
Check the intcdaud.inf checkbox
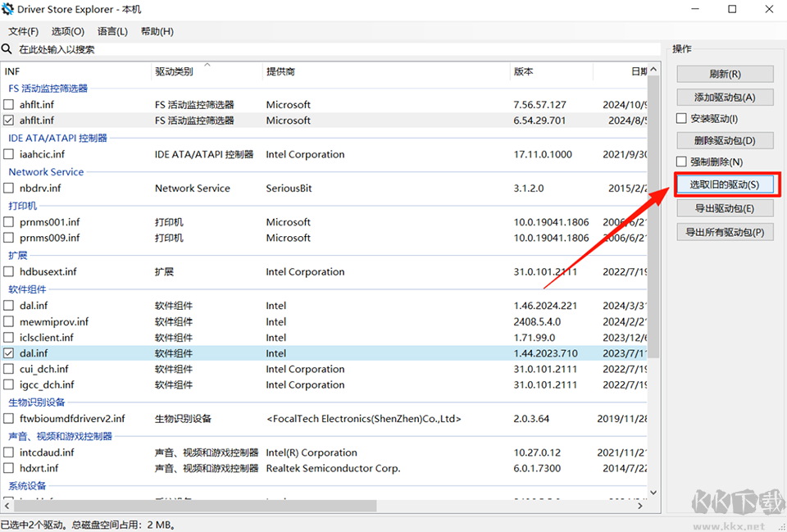8,452
